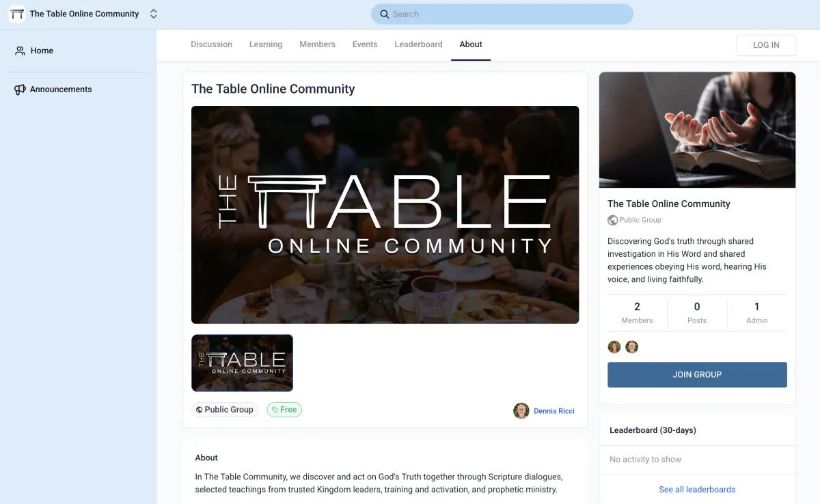Open Dennis Ricci profile link
The height and width of the screenshot is (504, 820).
[554, 411]
